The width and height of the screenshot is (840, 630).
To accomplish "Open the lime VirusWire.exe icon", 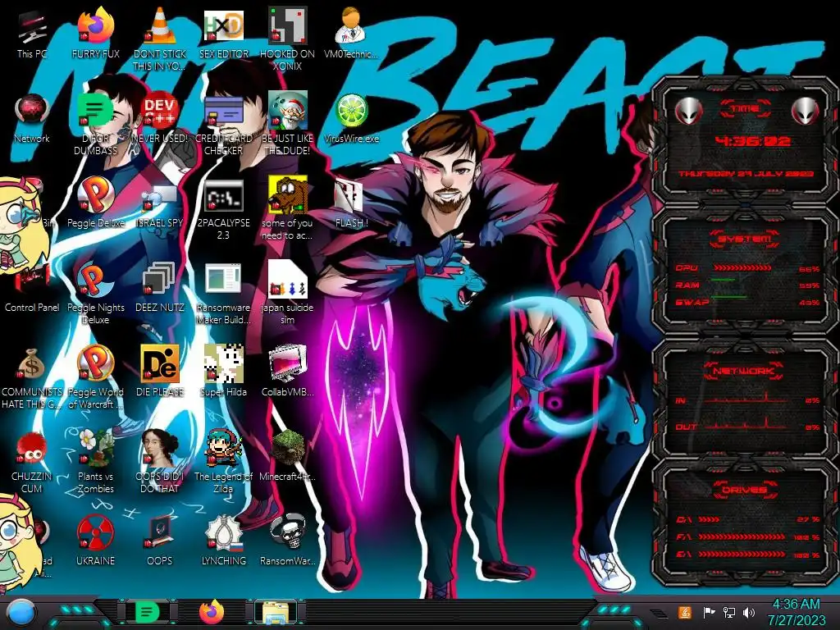I will point(351,119).
